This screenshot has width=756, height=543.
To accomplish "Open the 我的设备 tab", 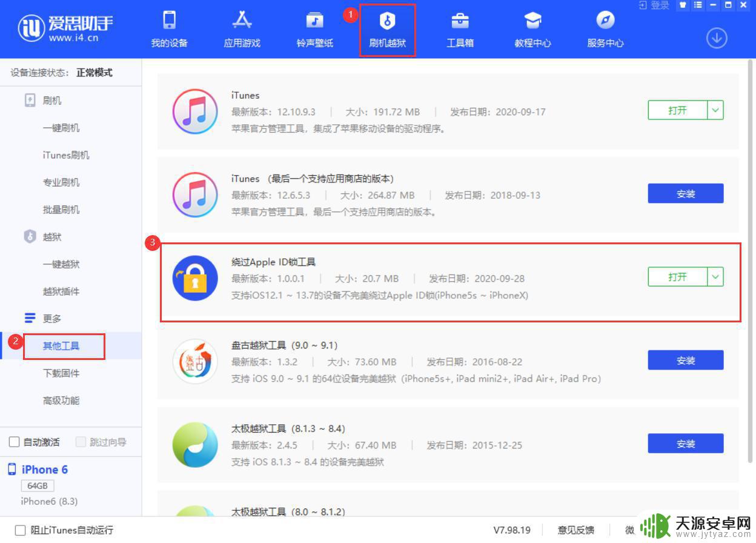I will point(169,30).
